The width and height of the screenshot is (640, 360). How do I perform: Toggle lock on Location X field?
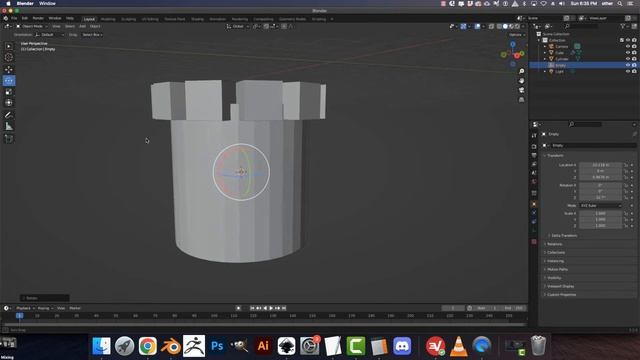tap(626, 165)
